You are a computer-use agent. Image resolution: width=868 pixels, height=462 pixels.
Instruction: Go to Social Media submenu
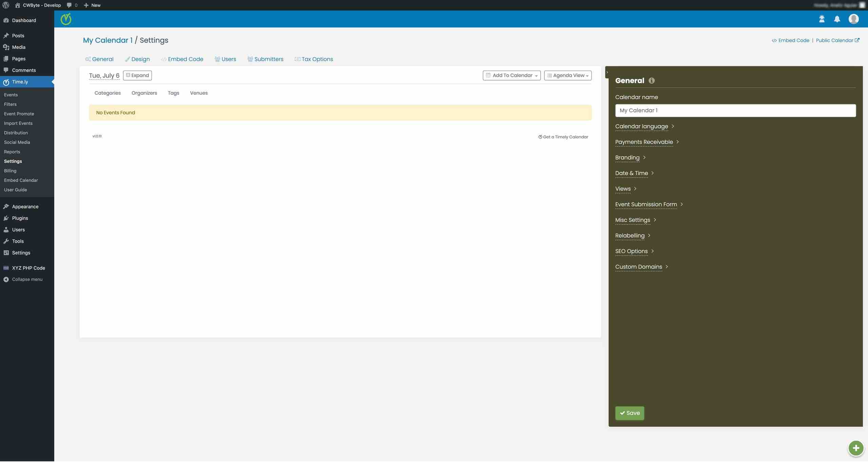click(x=17, y=142)
